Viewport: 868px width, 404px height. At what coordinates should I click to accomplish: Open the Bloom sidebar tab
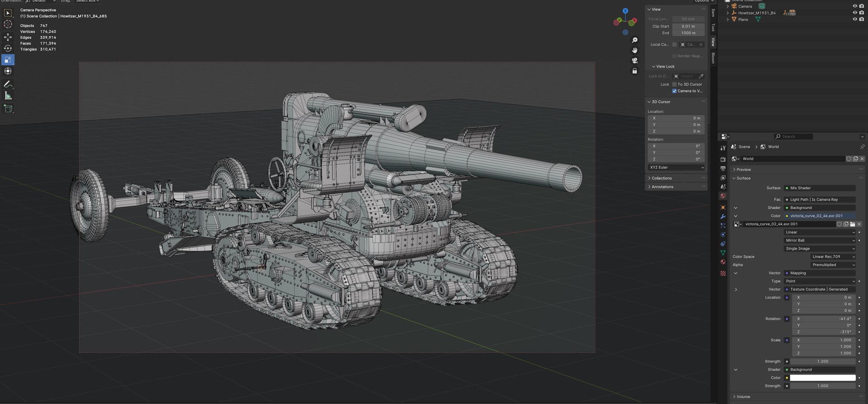tap(713, 58)
